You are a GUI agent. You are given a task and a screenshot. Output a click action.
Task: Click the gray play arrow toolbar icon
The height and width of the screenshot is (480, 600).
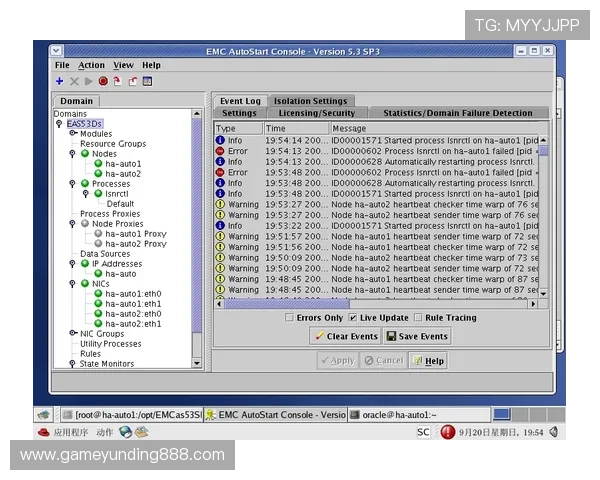coord(88,81)
